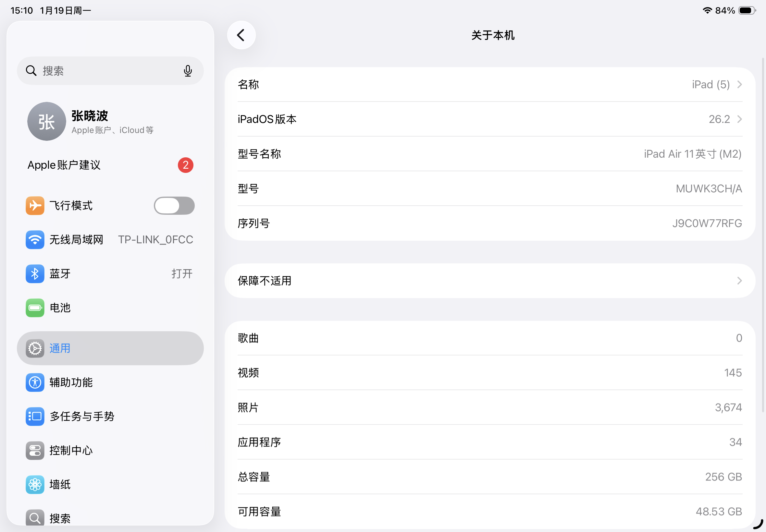Tap the Bluetooth 打开 status
The image size is (766, 532).
[x=182, y=274]
